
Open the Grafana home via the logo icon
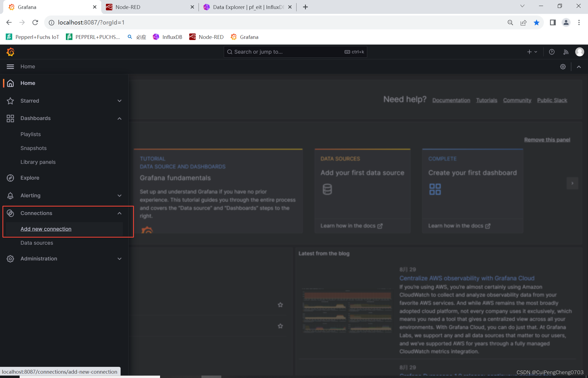coord(10,52)
